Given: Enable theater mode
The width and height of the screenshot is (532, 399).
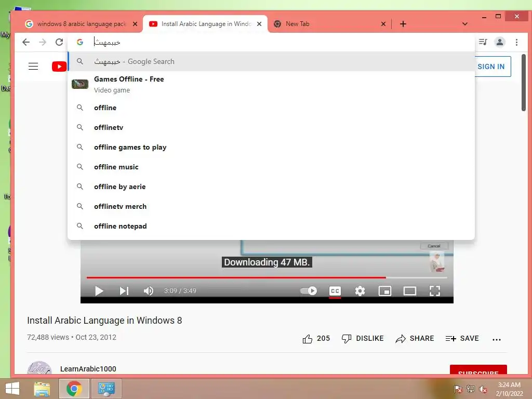Looking at the screenshot, I should [410, 291].
